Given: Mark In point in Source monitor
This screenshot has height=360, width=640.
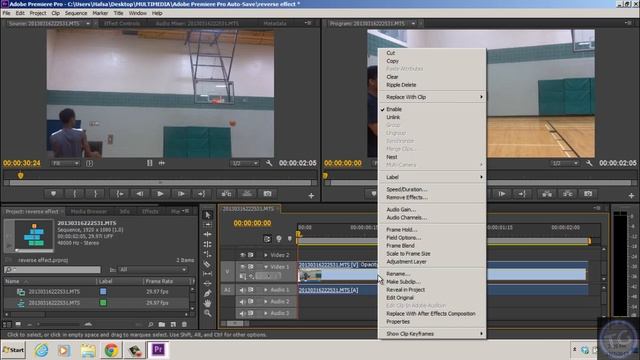Looking at the screenshot, I should [75, 194].
